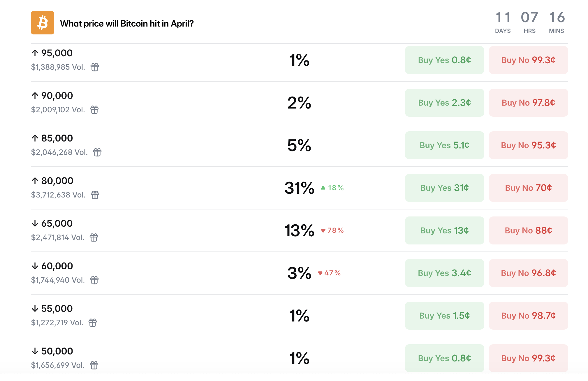Click the Bitcoin logo icon
Viewport: 588px width, 381px height.
[43, 23]
